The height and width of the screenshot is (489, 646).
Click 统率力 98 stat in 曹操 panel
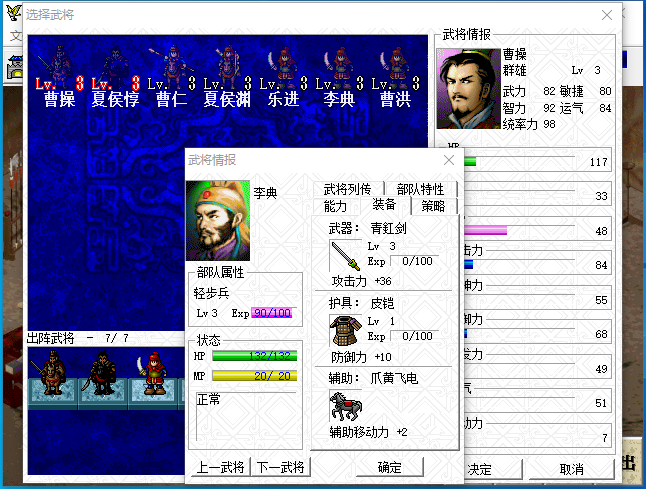pyautogui.click(x=529, y=124)
